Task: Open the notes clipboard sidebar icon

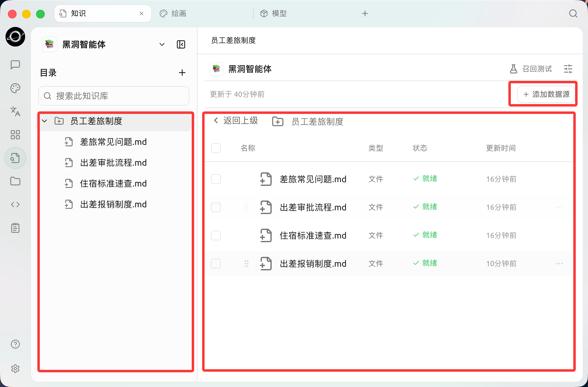Action: pyautogui.click(x=15, y=228)
